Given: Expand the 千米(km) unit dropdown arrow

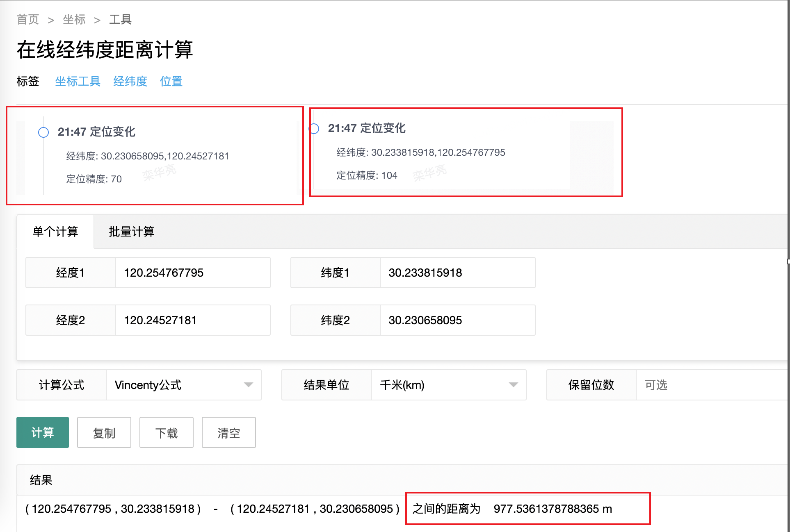Looking at the screenshot, I should pos(513,385).
